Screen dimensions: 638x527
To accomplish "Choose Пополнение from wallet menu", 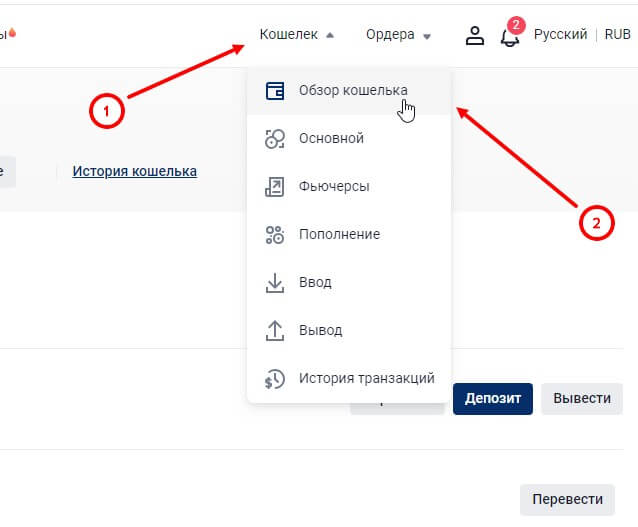I will (x=339, y=235).
